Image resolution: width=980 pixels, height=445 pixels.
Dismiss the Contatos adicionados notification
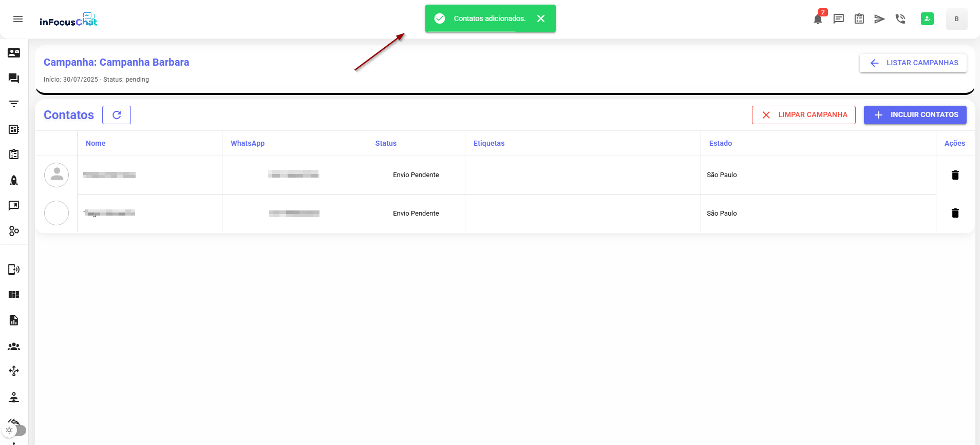click(541, 18)
